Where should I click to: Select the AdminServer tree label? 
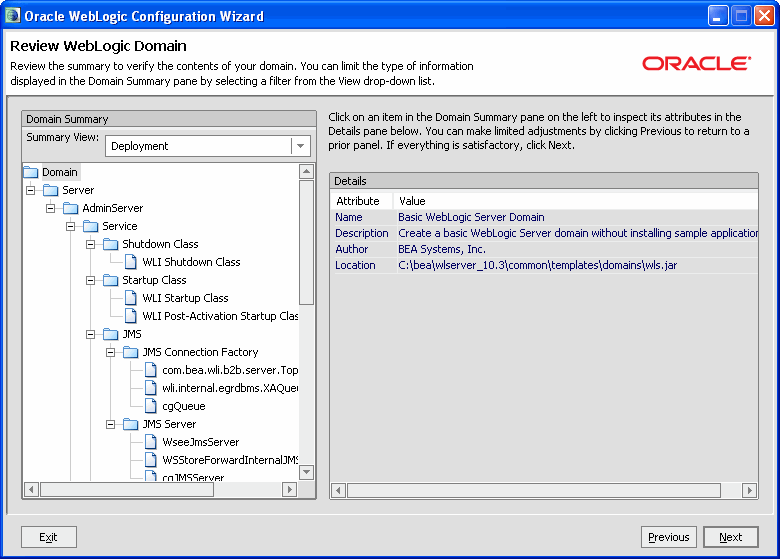tap(112, 208)
